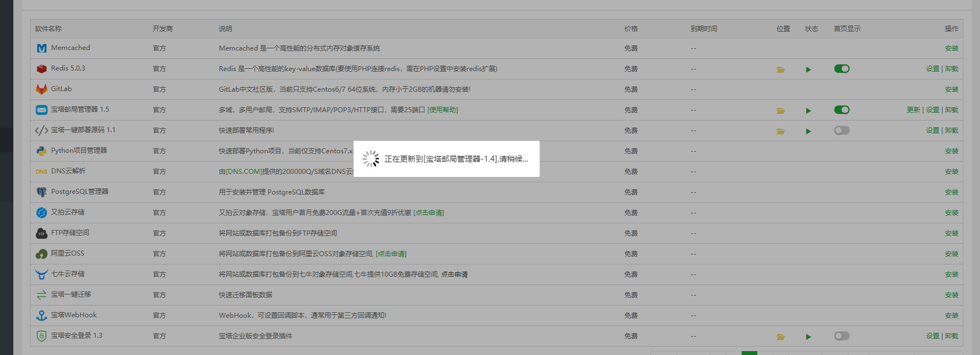
Task: Click the 宝塔邮局管理器 1.5 name text
Action: 80,109
